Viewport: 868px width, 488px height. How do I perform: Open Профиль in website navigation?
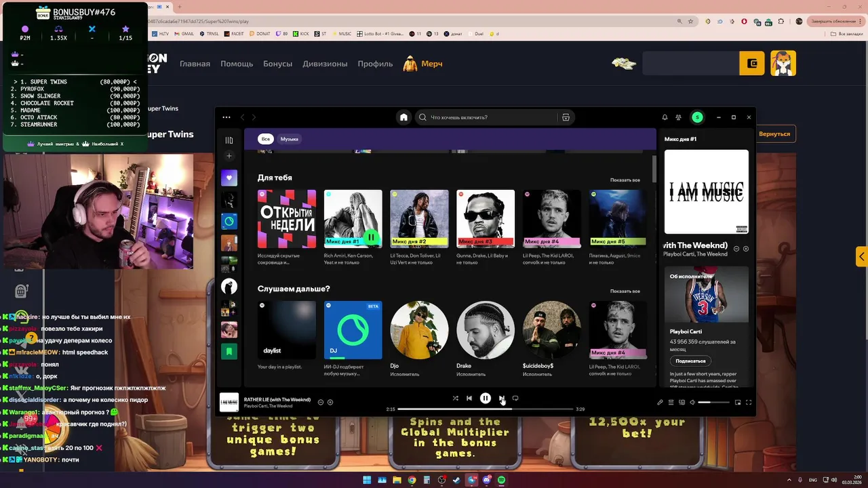(375, 64)
